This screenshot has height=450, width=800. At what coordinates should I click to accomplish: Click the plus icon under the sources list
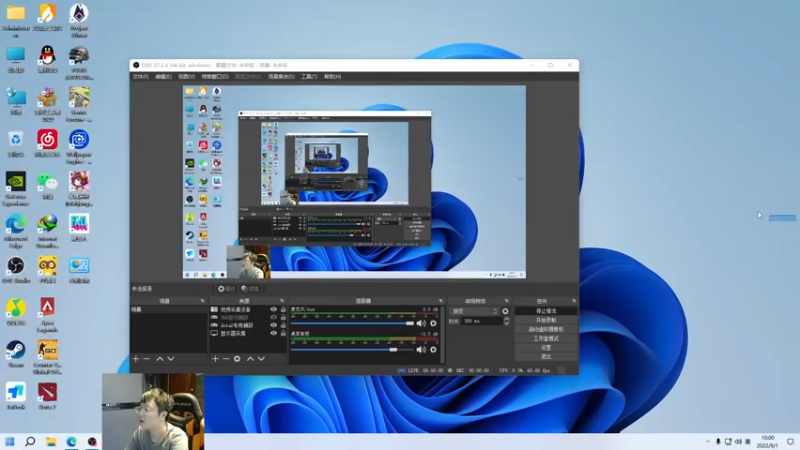point(215,358)
